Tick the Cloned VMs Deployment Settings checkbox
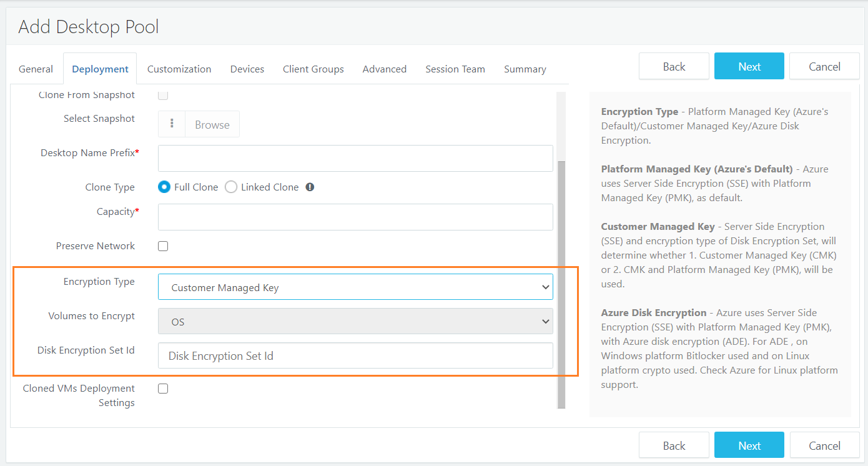 (x=163, y=389)
